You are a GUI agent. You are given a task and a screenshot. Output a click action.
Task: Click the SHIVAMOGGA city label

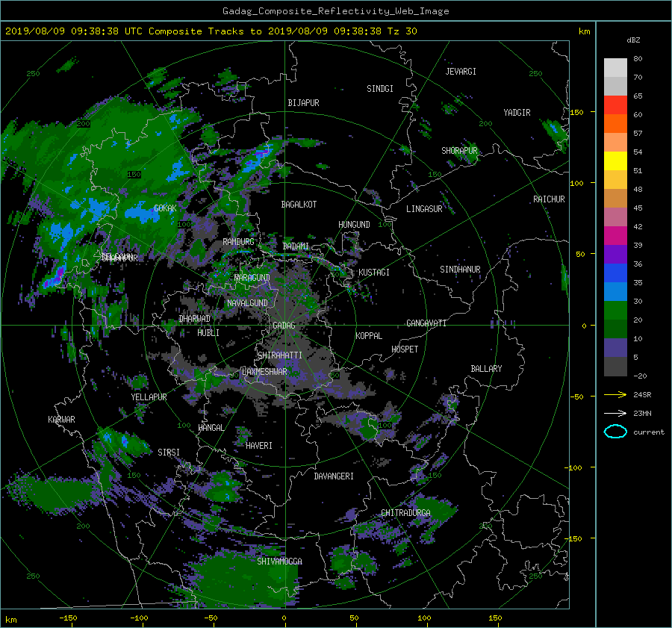(279, 562)
